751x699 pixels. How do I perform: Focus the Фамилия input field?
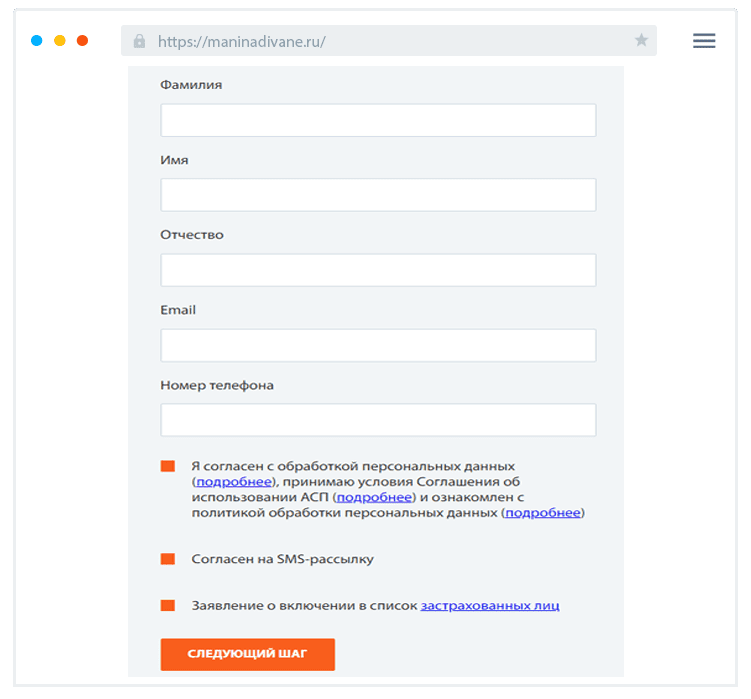[378, 120]
